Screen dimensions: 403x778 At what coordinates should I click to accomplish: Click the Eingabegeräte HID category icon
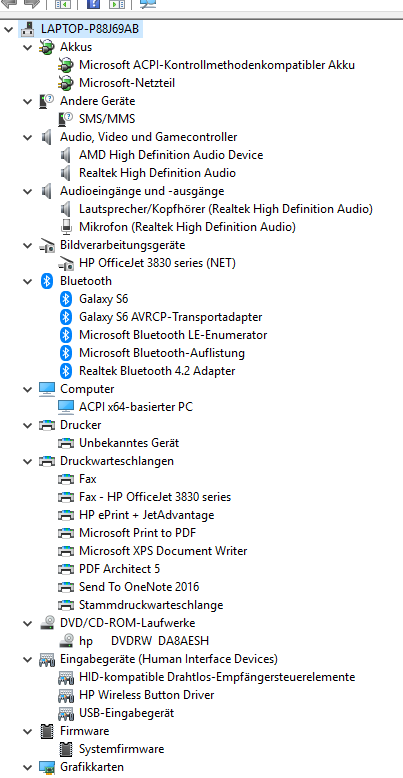point(47,659)
